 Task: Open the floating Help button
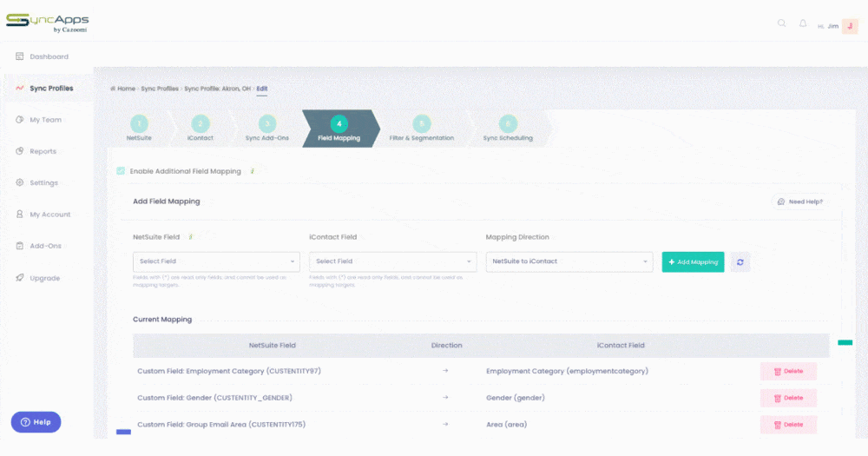pos(36,422)
